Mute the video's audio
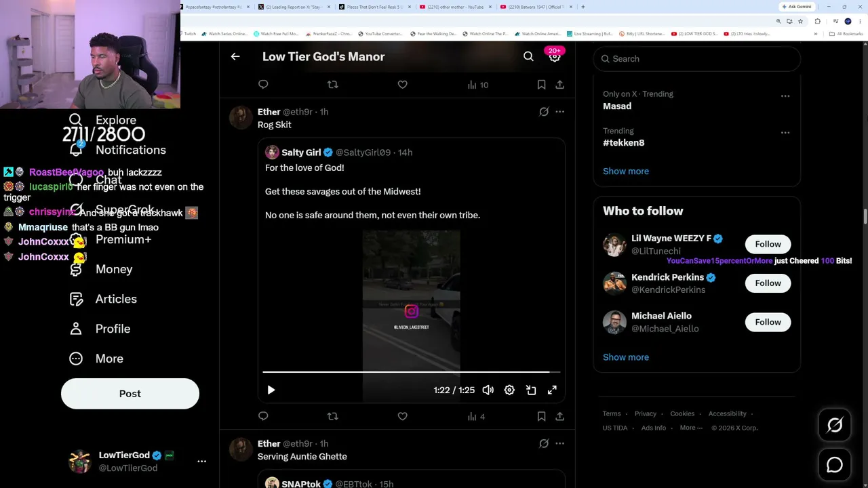This screenshot has height=488, width=868. [488, 390]
